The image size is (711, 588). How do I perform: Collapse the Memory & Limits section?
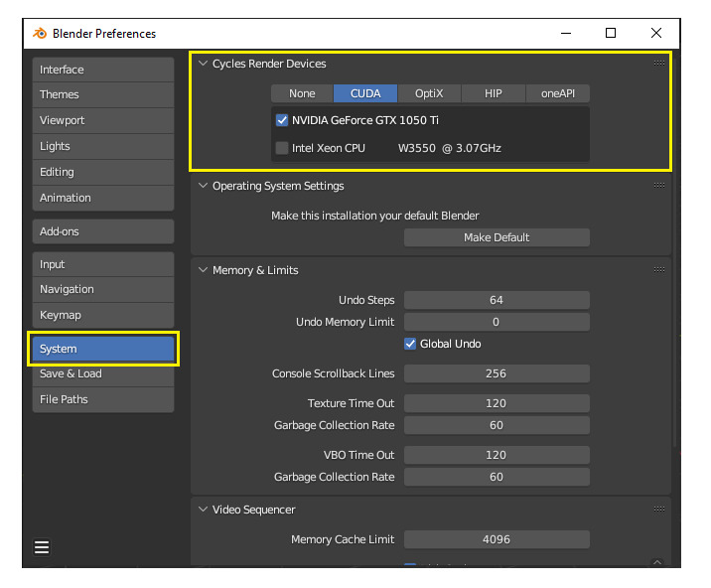point(204,270)
